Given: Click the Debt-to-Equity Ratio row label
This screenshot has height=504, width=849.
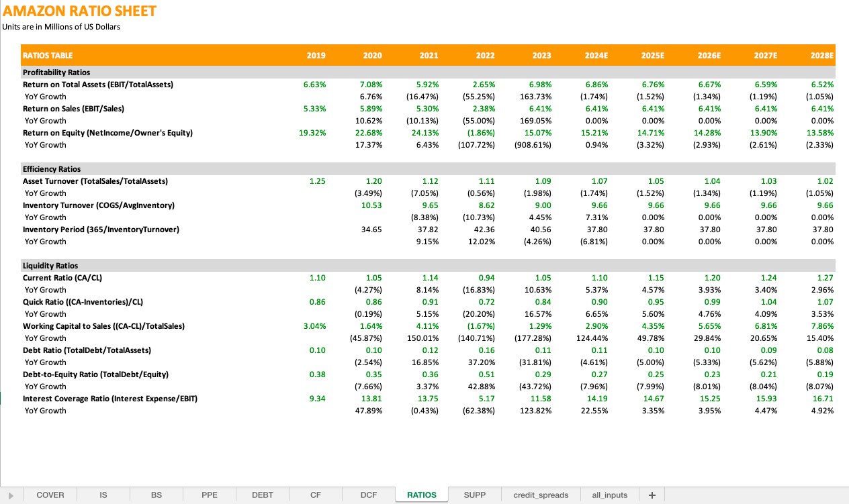Looking at the screenshot, I should pyautogui.click(x=95, y=374).
